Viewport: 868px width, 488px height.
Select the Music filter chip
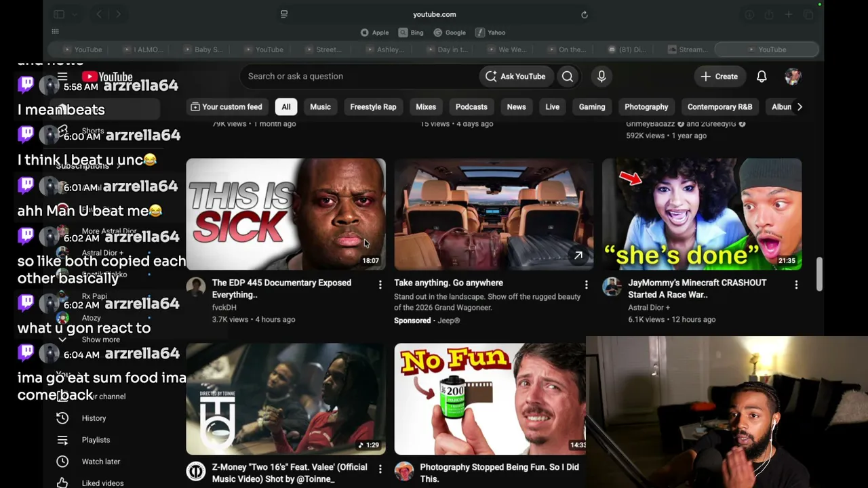(x=320, y=107)
